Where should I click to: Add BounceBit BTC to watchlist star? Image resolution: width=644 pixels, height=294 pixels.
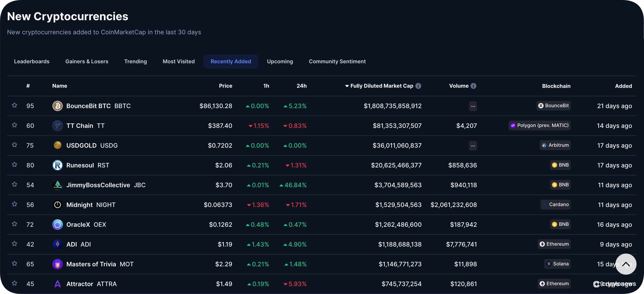pyautogui.click(x=14, y=105)
